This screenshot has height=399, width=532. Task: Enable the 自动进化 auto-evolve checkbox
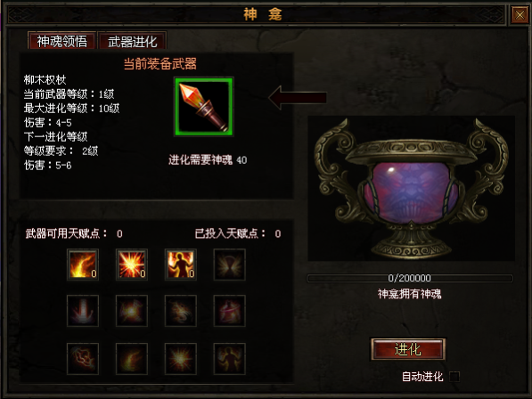(454, 376)
